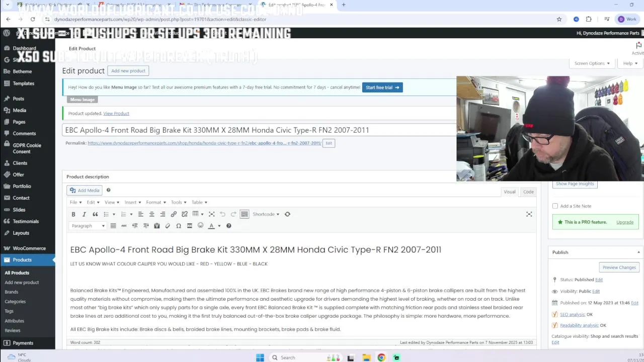Viewport: 644px width, 362px height.
Task: Open the View Product link
Action: (116, 114)
